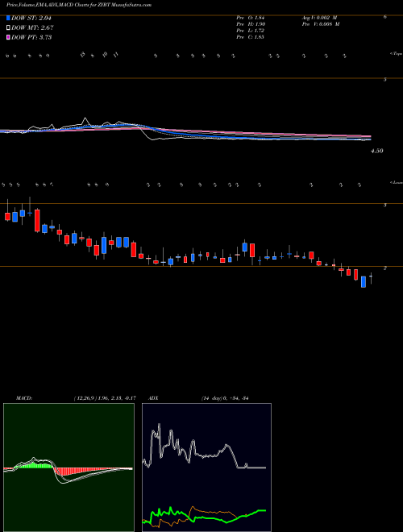Click the price axis label 6
The image size is (403, 532).
[x=384, y=16]
